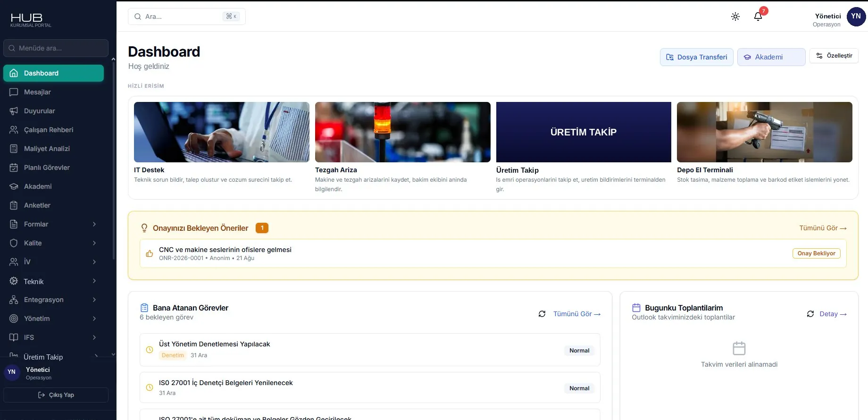
Task: Open Tümünü Gör link for pending suggestions
Action: (x=823, y=228)
